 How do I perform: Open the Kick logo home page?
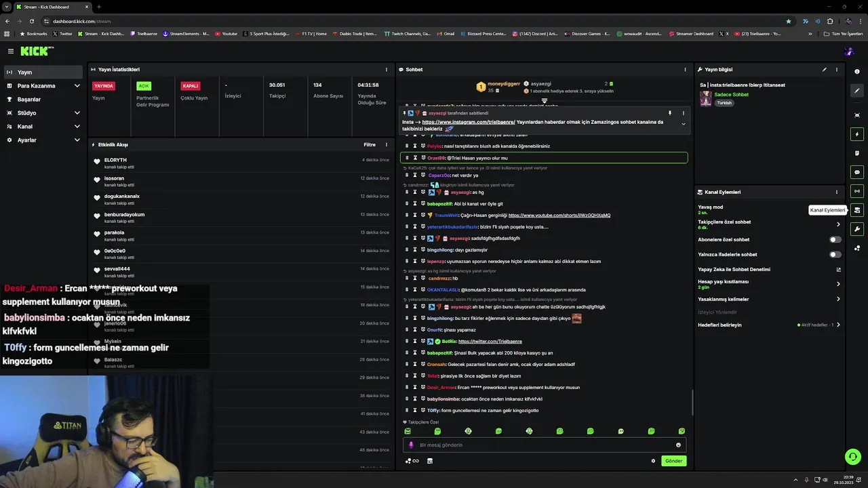36,51
